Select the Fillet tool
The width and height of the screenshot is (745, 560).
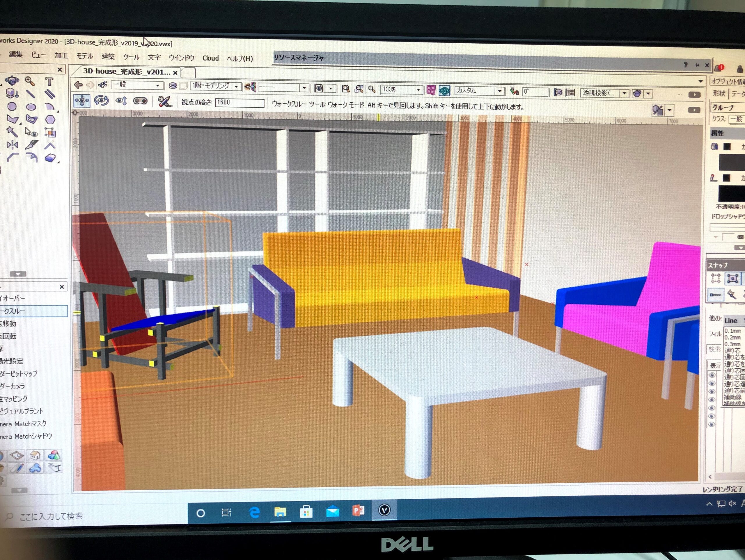(x=13, y=158)
